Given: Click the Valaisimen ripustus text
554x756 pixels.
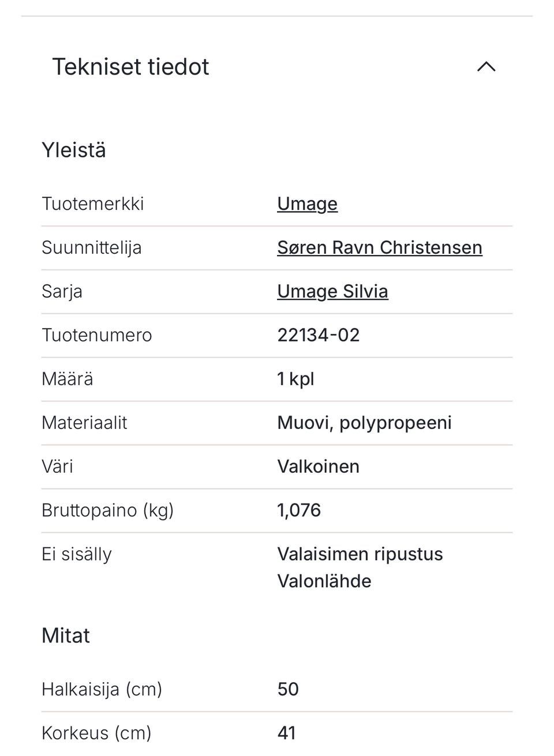Looking at the screenshot, I should click(x=360, y=554).
